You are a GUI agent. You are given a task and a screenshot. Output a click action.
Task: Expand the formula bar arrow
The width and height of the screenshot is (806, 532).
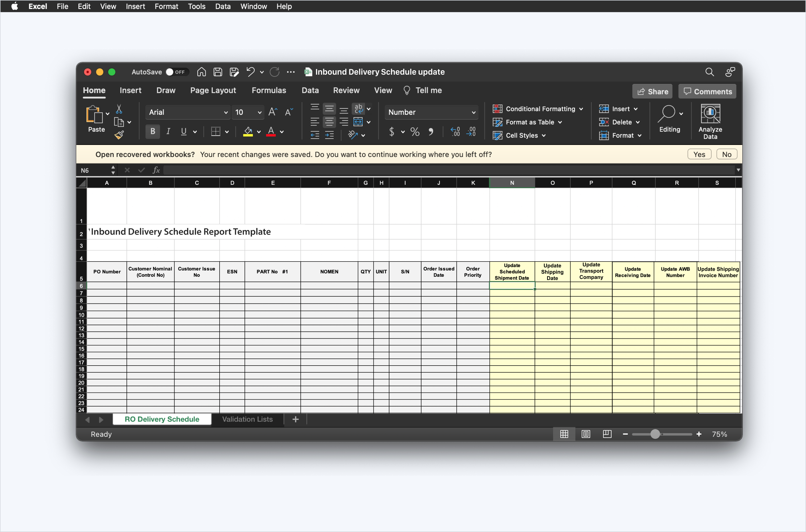click(x=738, y=170)
